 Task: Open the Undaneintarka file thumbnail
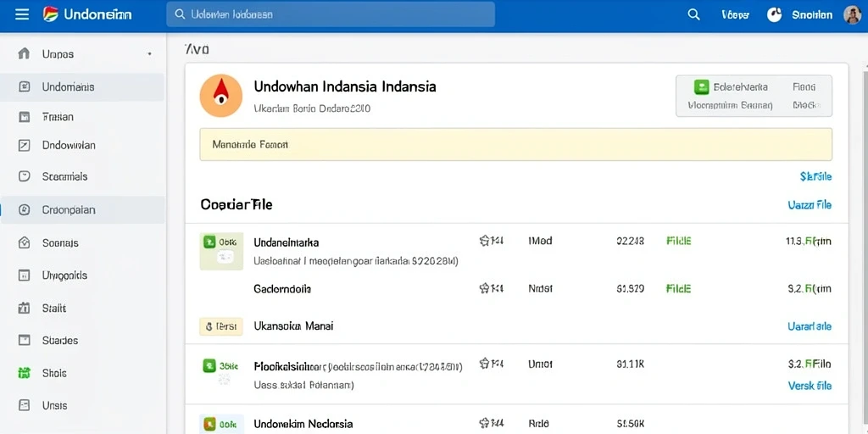(221, 251)
